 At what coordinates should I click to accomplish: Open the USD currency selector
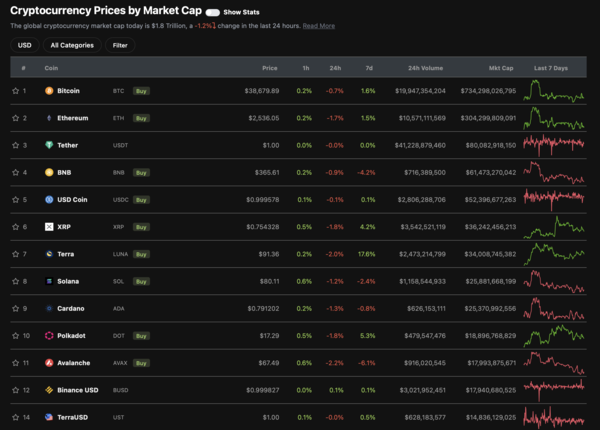24,45
